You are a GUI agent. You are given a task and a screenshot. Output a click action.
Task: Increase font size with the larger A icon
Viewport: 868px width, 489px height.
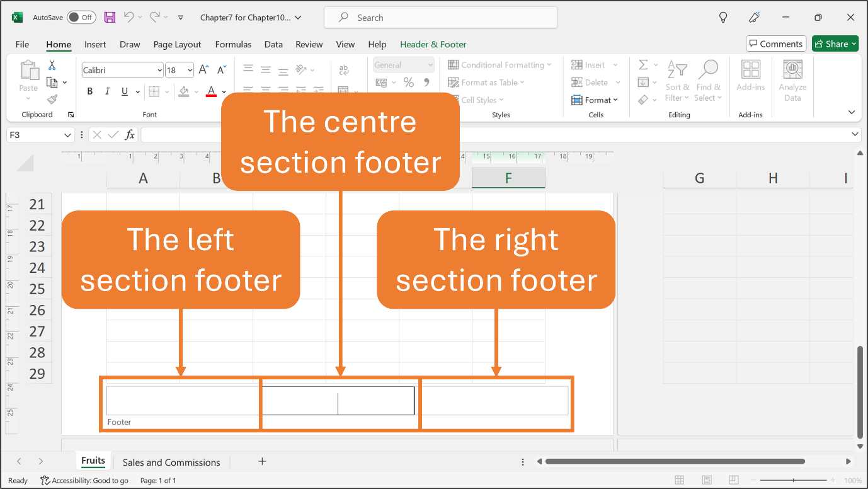pos(204,70)
